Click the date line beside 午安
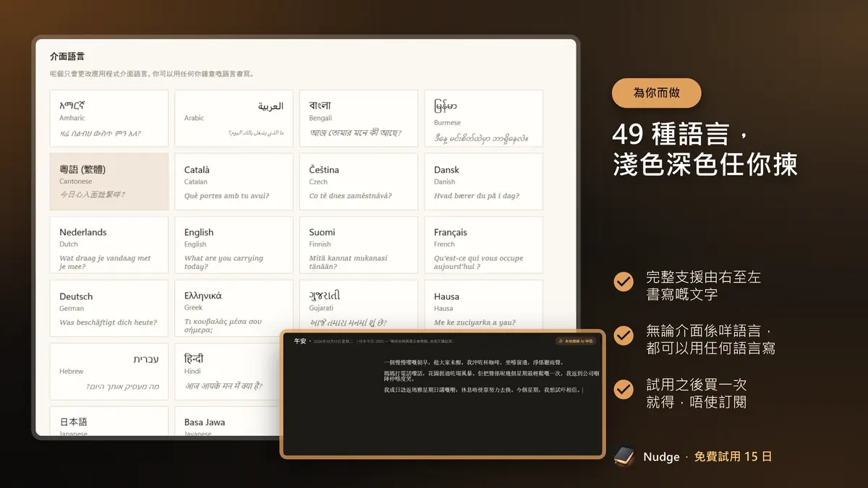Image resolution: width=868 pixels, height=488 pixels. tap(384, 341)
